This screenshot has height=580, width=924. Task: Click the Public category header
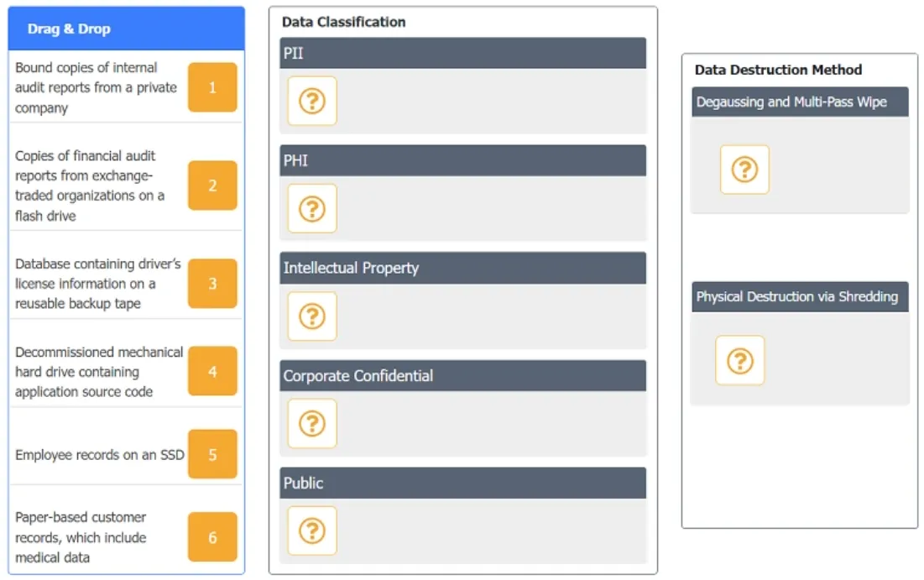[x=463, y=483]
